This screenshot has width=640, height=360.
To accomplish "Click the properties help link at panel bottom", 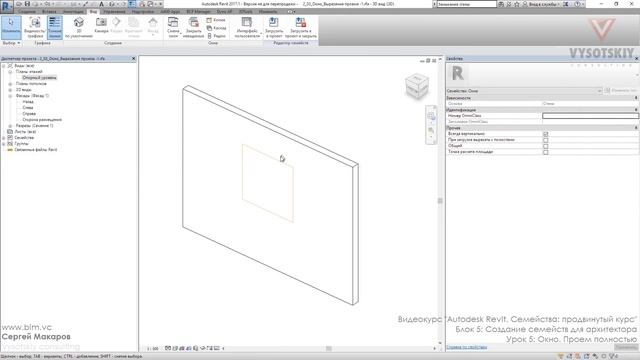I will click(467, 347).
